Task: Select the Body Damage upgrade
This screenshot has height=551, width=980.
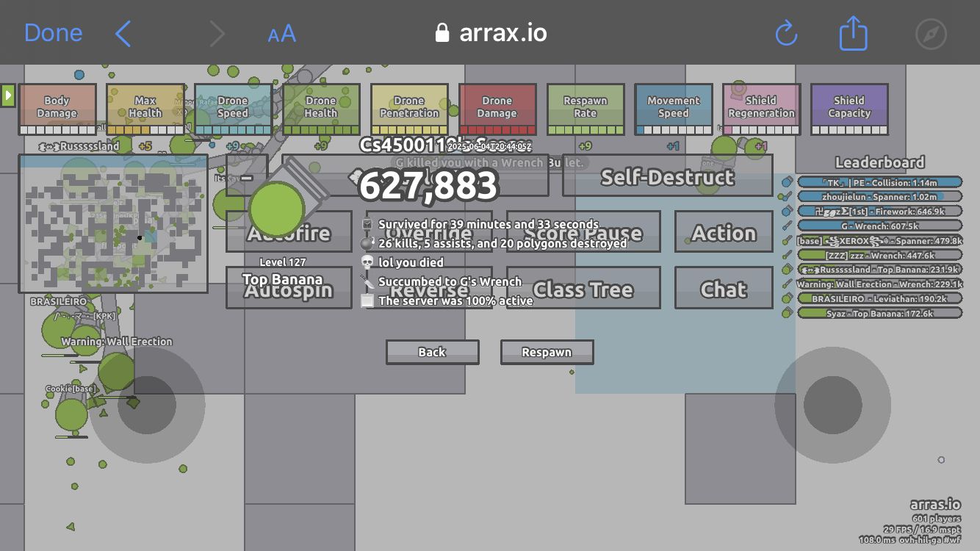Action: [x=57, y=109]
